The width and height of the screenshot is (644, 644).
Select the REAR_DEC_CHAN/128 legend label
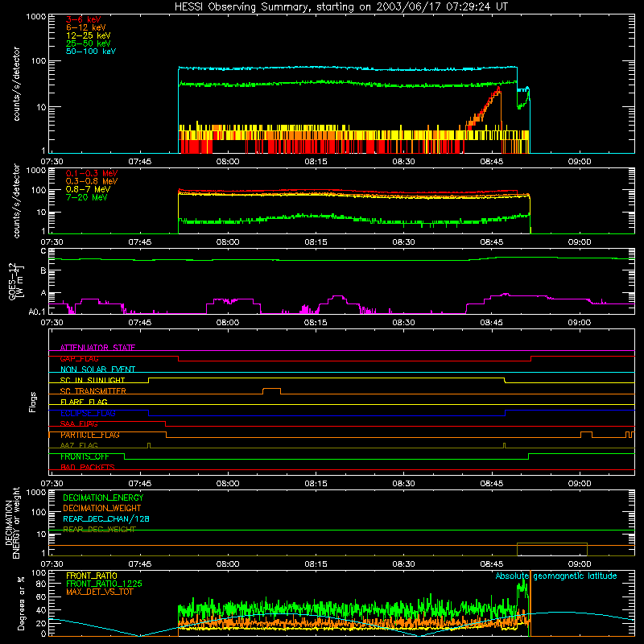pyautogui.click(x=106, y=518)
